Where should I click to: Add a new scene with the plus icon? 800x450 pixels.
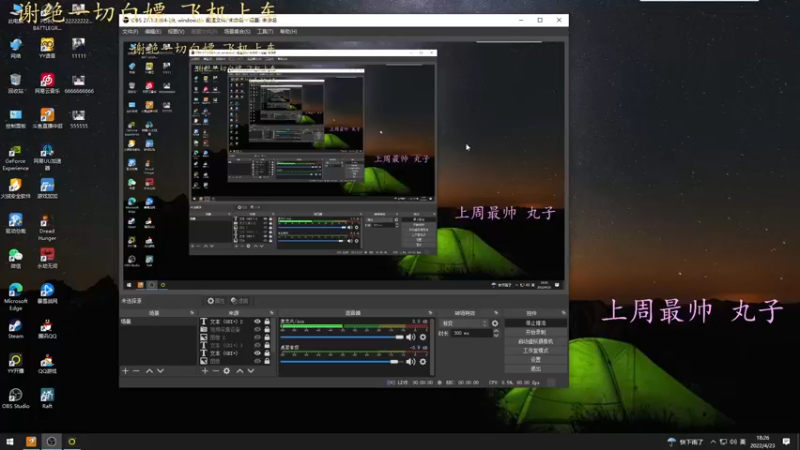coord(126,371)
